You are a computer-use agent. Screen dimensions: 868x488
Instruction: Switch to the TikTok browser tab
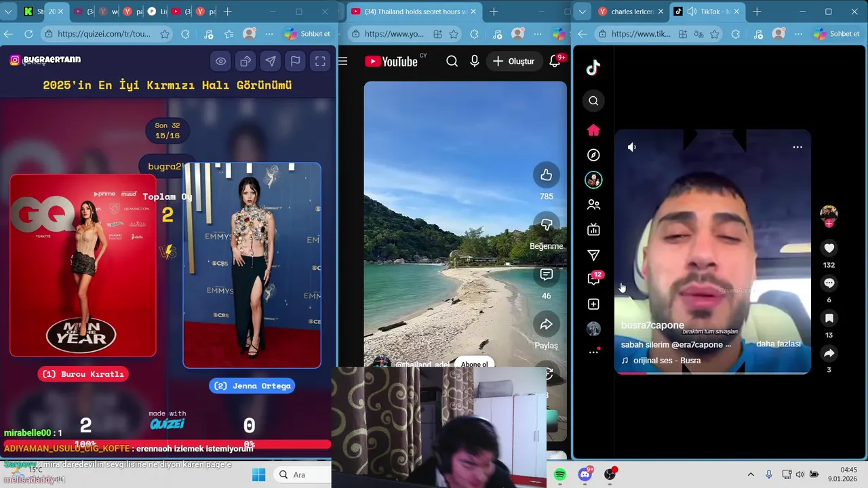pyautogui.click(x=709, y=12)
